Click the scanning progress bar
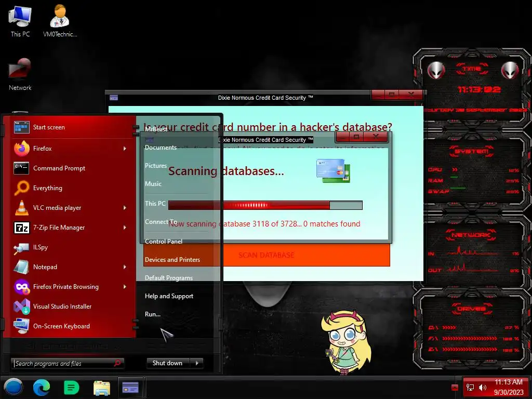Viewport: 532px width, 399px height. (x=265, y=205)
